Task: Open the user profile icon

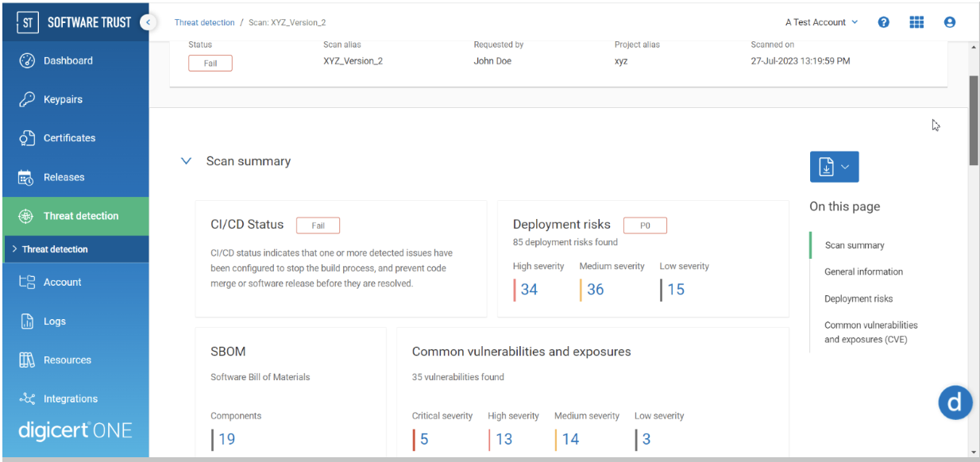Action: click(949, 22)
